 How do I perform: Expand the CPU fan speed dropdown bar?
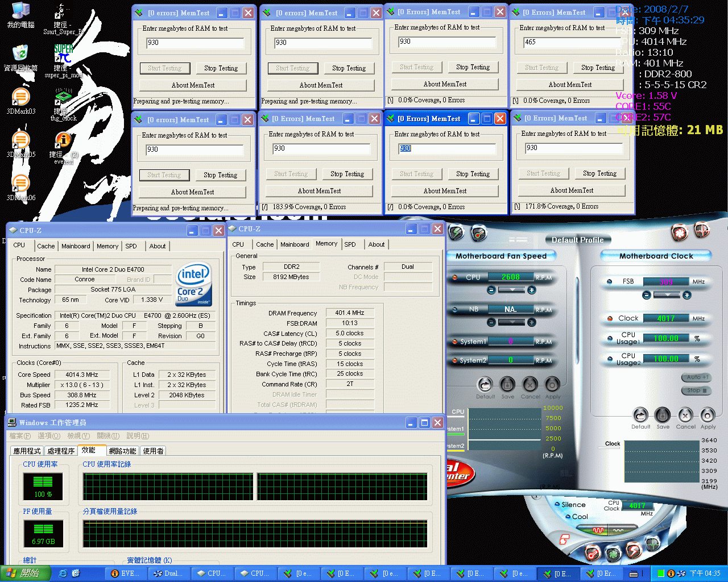(511, 290)
